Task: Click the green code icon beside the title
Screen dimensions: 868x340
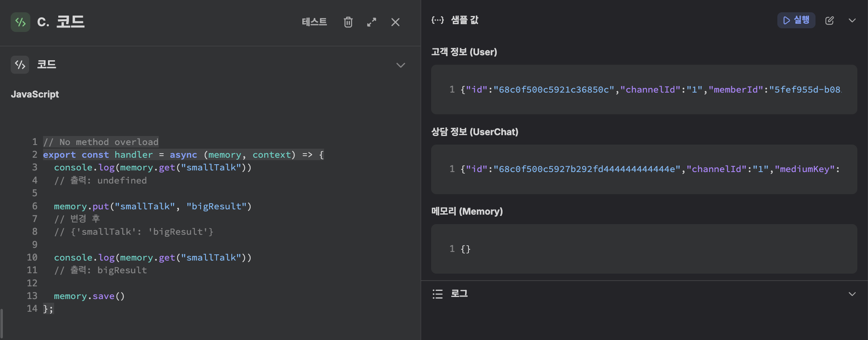Action: pos(20,22)
